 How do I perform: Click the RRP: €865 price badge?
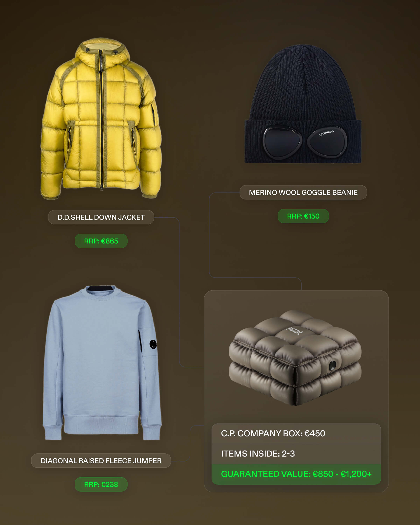pyautogui.click(x=101, y=241)
